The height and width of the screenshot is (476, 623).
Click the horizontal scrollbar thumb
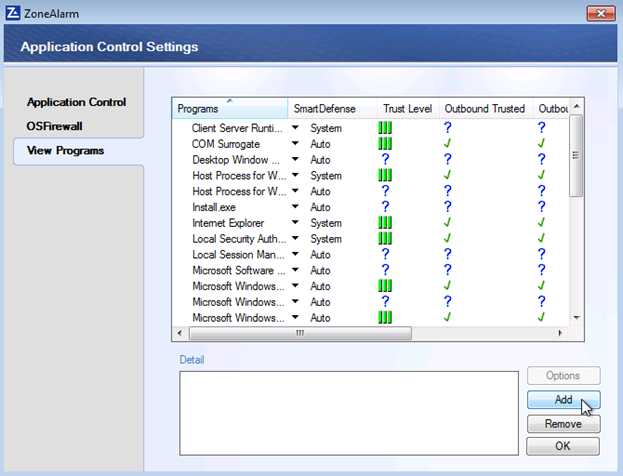300,333
